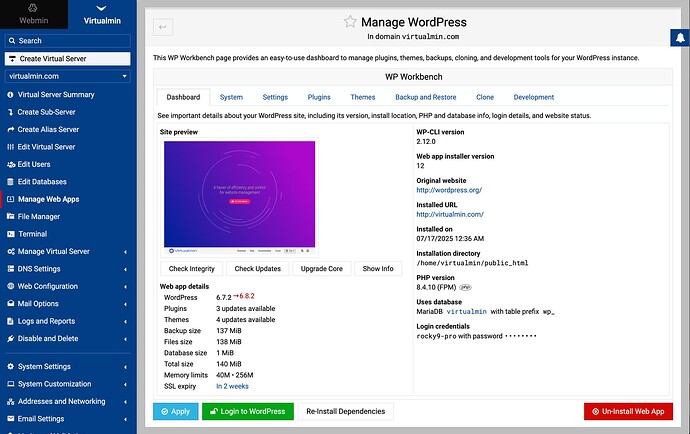Select the Plugins tab

[319, 97]
